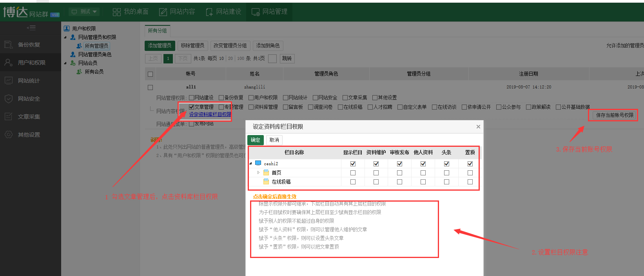Open 其他设置 gear icon item

pyautogui.click(x=29, y=135)
